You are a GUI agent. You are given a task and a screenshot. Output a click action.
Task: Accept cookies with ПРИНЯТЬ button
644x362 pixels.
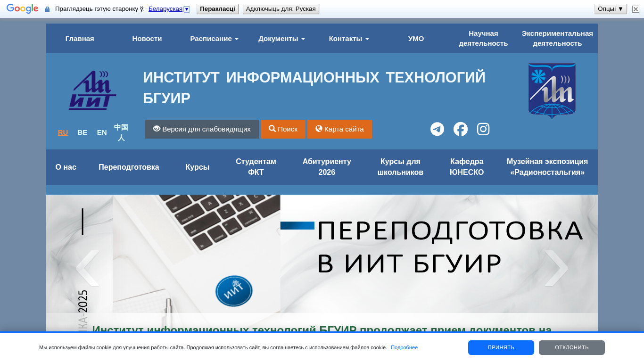click(501, 348)
